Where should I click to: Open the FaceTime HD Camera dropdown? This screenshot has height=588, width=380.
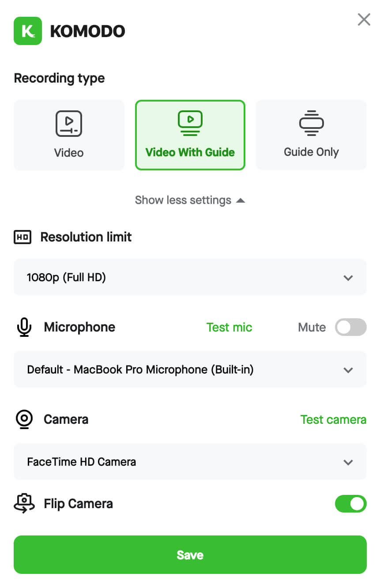(x=190, y=462)
